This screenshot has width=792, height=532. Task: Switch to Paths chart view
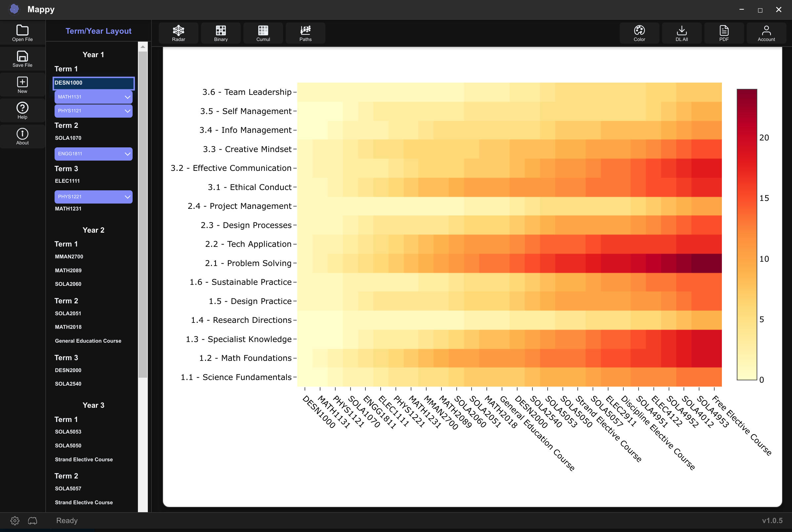tap(305, 33)
